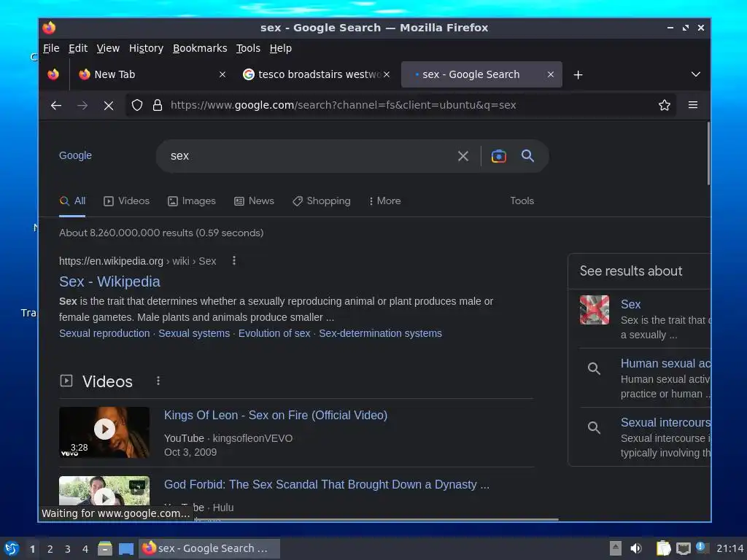Open the View menu

click(108, 48)
